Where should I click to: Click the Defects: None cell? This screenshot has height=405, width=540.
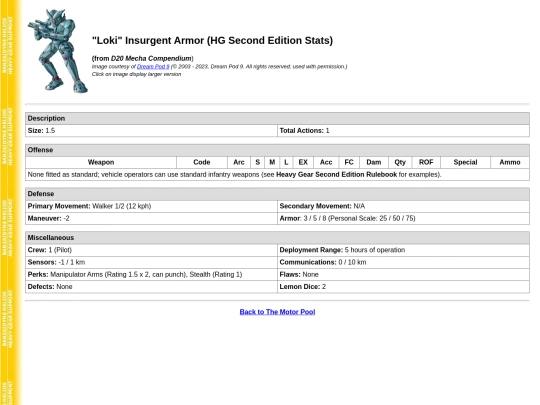tap(151, 287)
